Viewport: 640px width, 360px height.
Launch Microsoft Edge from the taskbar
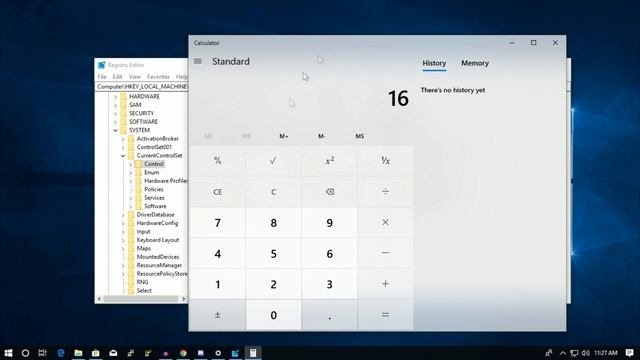(60, 353)
